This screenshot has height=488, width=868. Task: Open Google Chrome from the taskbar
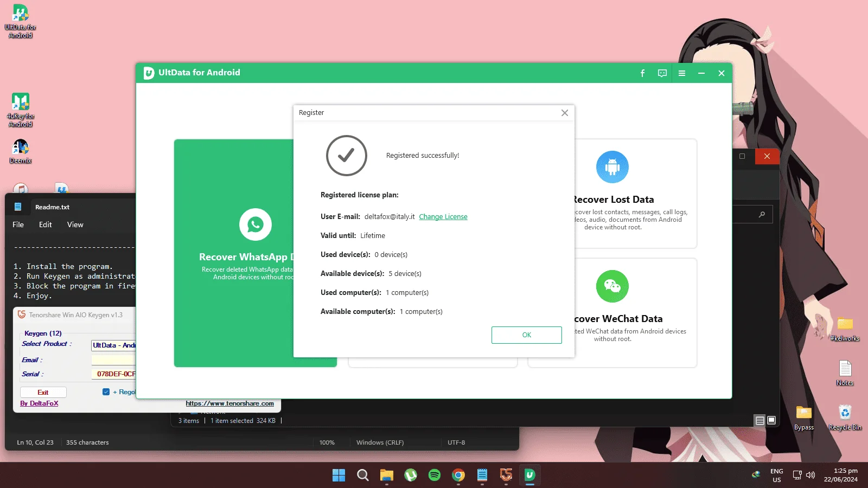click(458, 476)
